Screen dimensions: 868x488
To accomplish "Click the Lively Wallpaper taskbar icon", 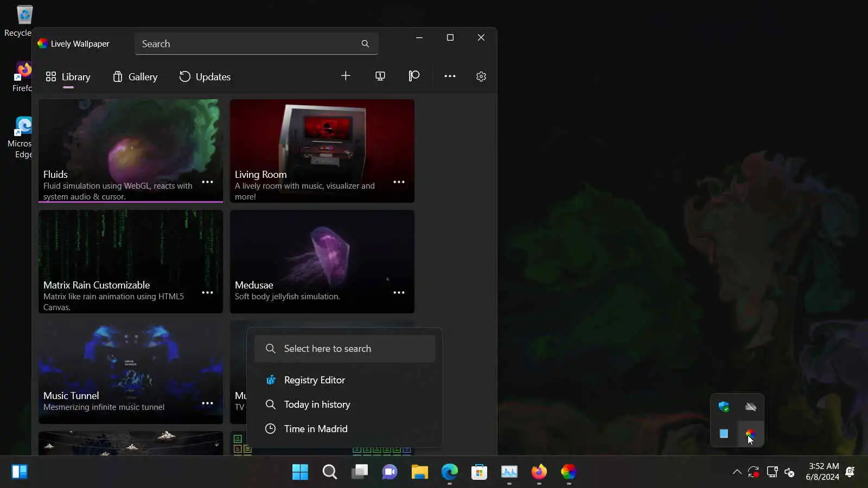I will (569, 472).
